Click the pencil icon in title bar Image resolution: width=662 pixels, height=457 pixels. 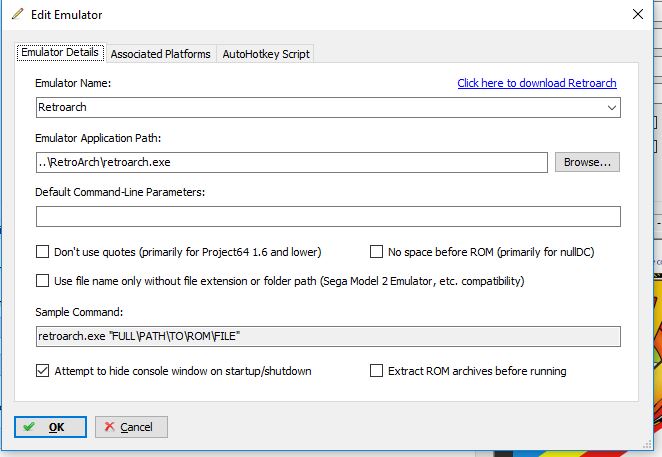pyautogui.click(x=18, y=14)
